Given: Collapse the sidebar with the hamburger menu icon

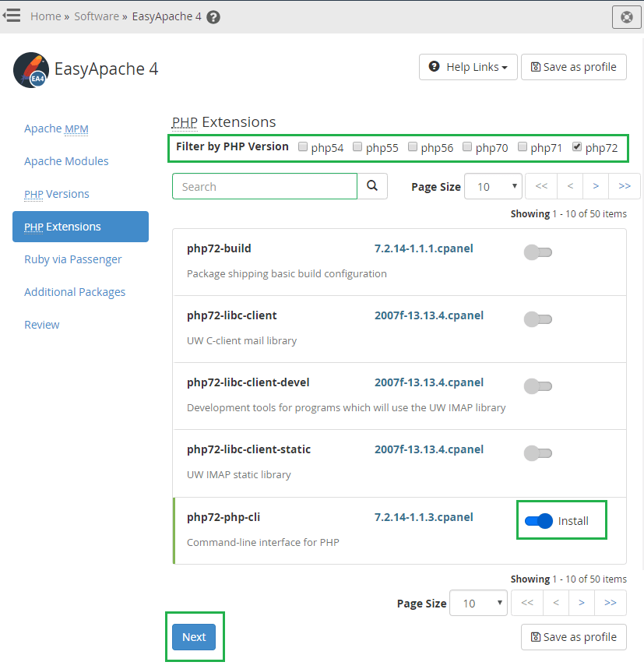Looking at the screenshot, I should point(12,16).
